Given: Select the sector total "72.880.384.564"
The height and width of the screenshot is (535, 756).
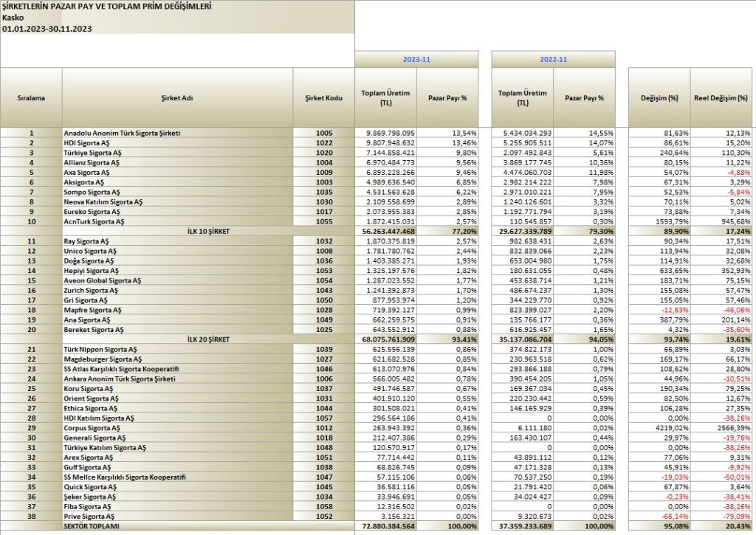Looking at the screenshot, I should click(x=388, y=526).
